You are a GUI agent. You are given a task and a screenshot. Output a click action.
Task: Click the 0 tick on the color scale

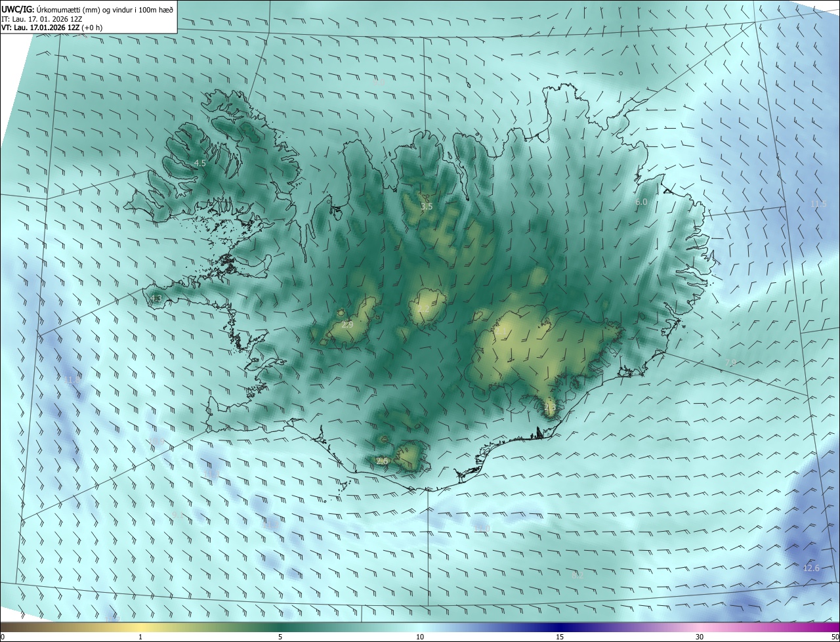3,637
